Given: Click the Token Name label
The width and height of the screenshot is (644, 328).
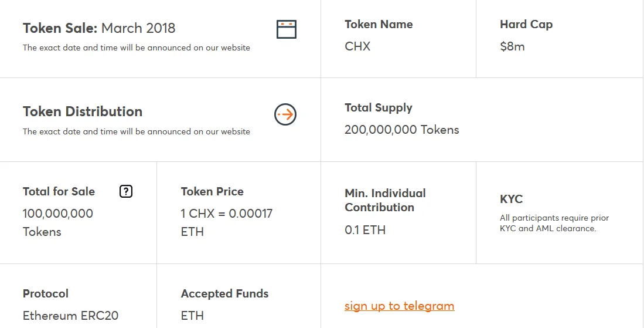Looking at the screenshot, I should coord(379,24).
